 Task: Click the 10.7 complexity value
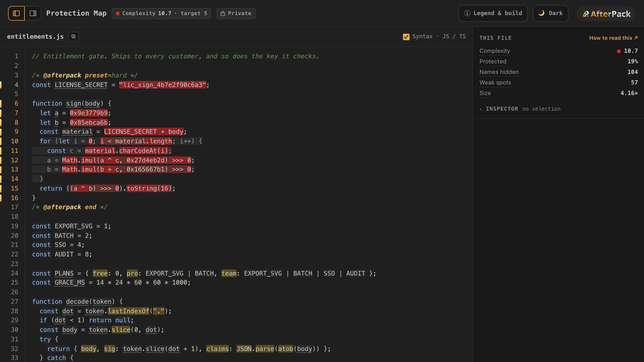[x=631, y=51]
